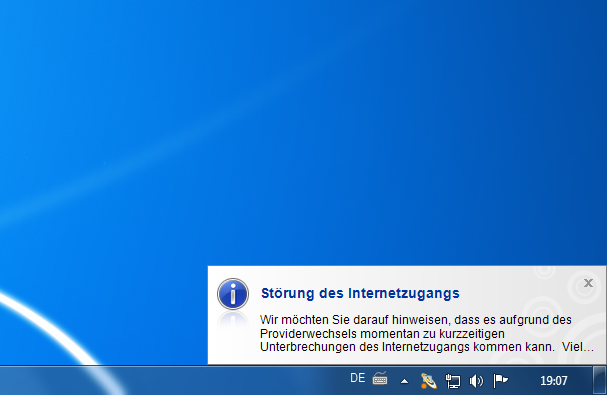Viewport: 607px width, 395px height.
Task: Click the notification message about Providerwechsel
Action: [427, 333]
